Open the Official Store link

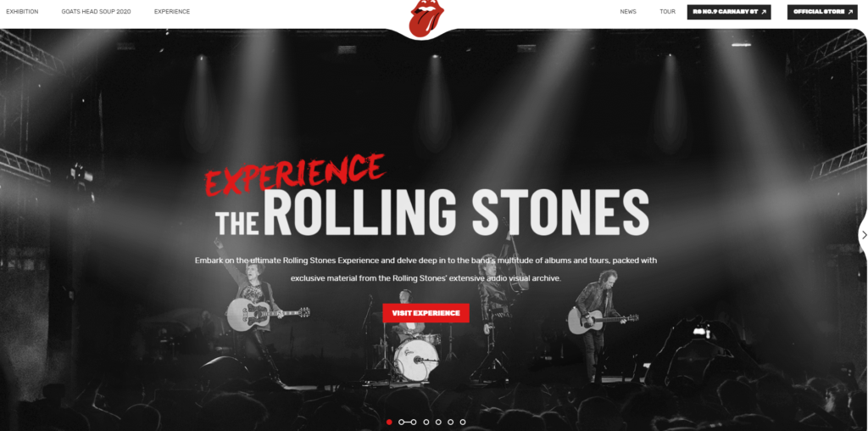pyautogui.click(x=822, y=12)
